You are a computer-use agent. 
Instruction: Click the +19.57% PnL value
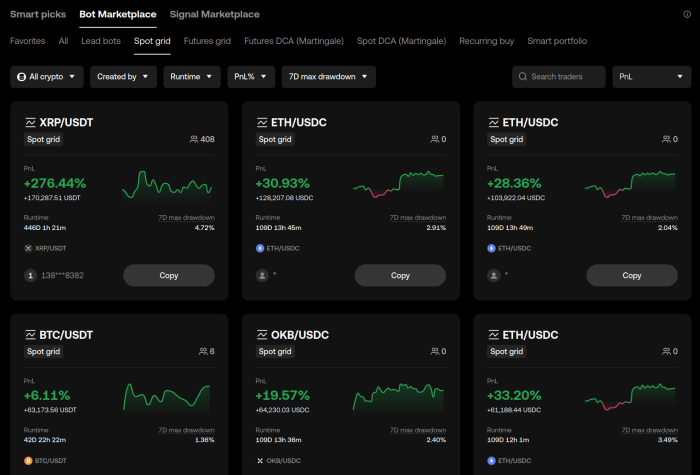pos(282,395)
